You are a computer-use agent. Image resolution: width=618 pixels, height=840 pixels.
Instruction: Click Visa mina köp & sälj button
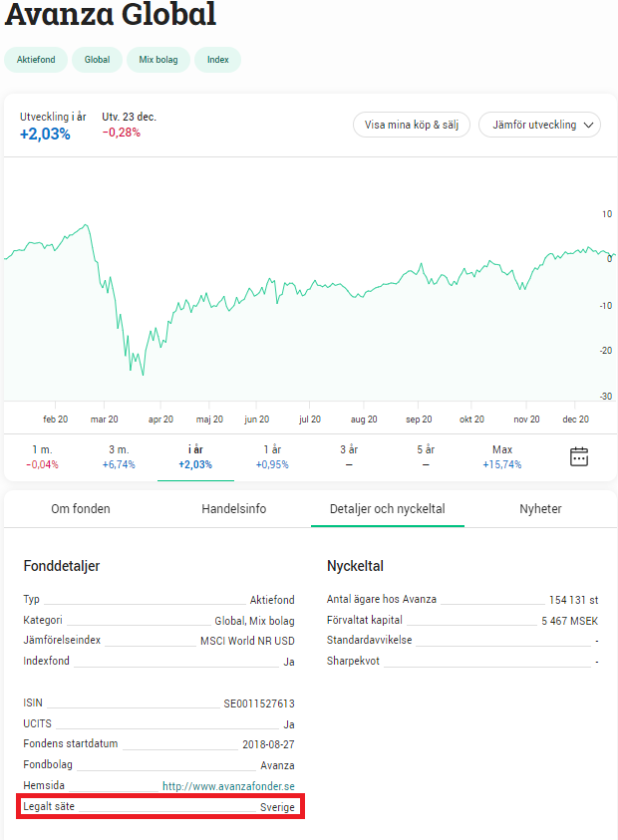(x=411, y=125)
